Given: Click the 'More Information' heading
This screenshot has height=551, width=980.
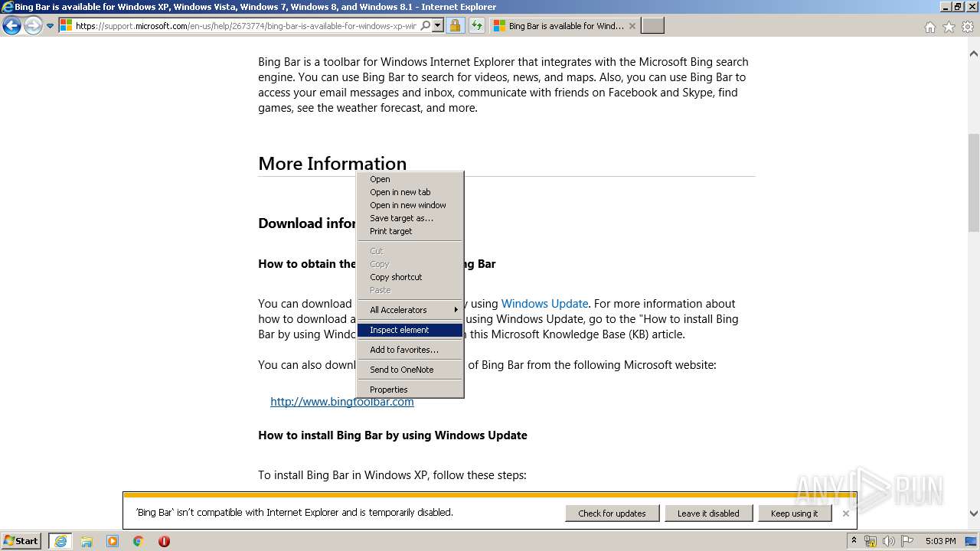Looking at the screenshot, I should [x=332, y=163].
